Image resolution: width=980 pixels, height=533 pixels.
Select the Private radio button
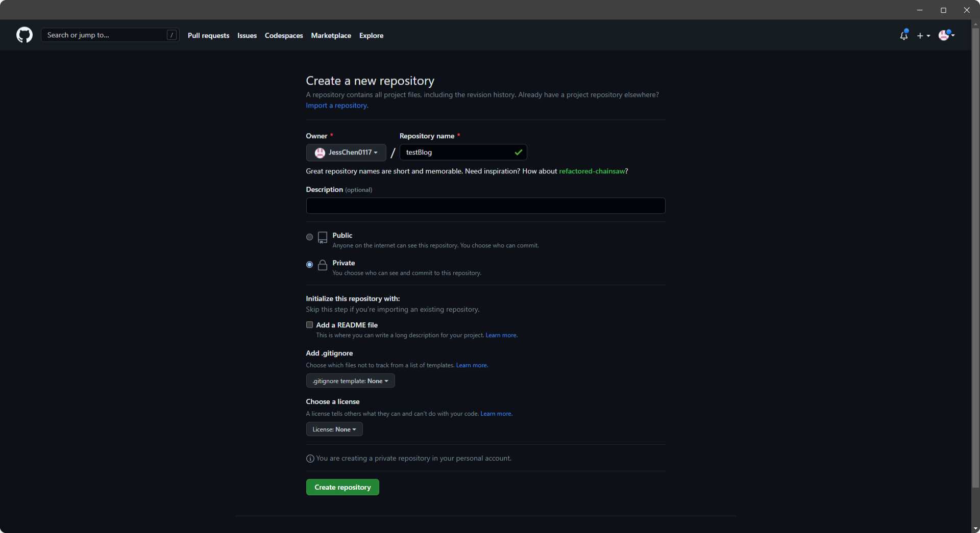click(309, 265)
